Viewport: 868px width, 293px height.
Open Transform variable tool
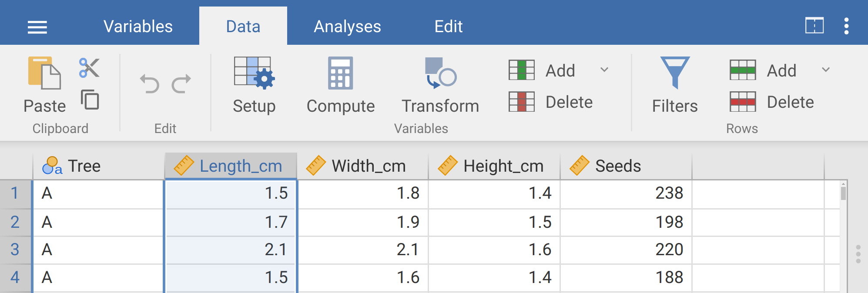[440, 85]
